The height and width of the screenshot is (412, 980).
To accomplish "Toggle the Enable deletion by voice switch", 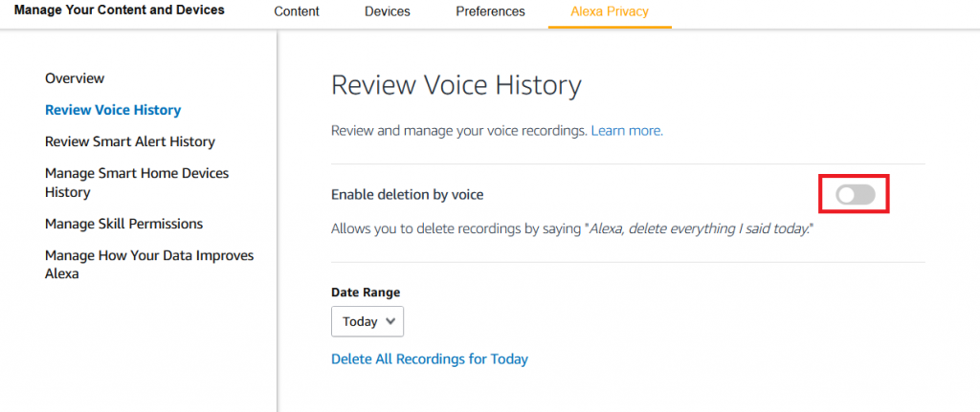I will point(855,195).
